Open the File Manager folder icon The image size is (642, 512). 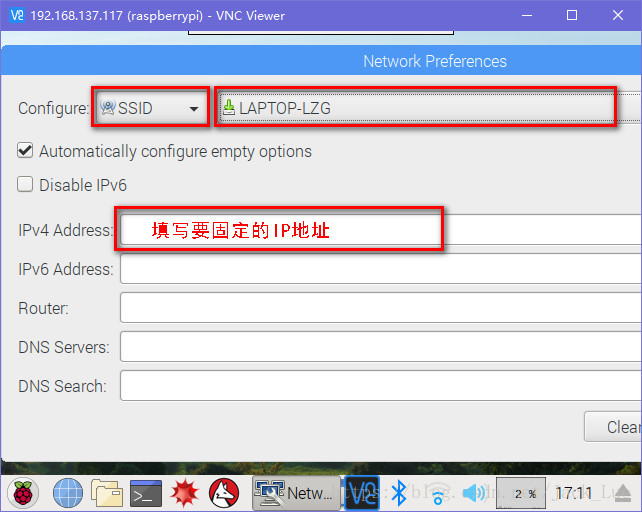point(107,493)
